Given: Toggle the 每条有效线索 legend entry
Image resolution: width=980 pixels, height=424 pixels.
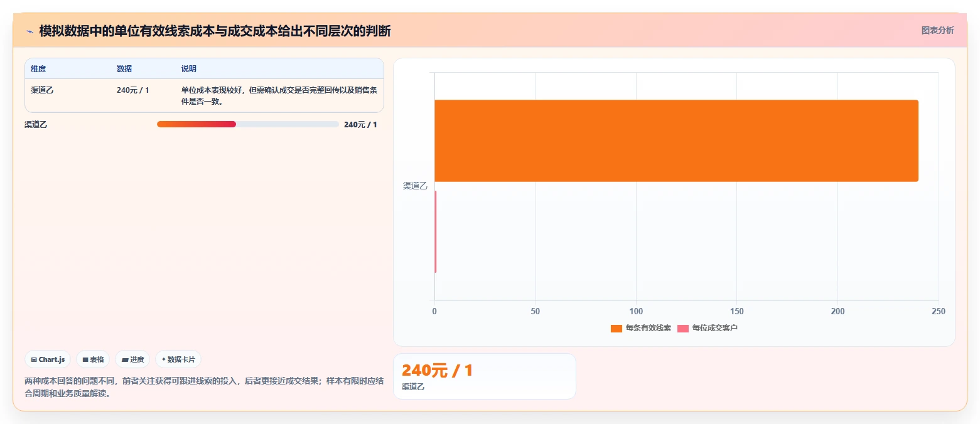Looking at the screenshot, I should pyautogui.click(x=641, y=328).
